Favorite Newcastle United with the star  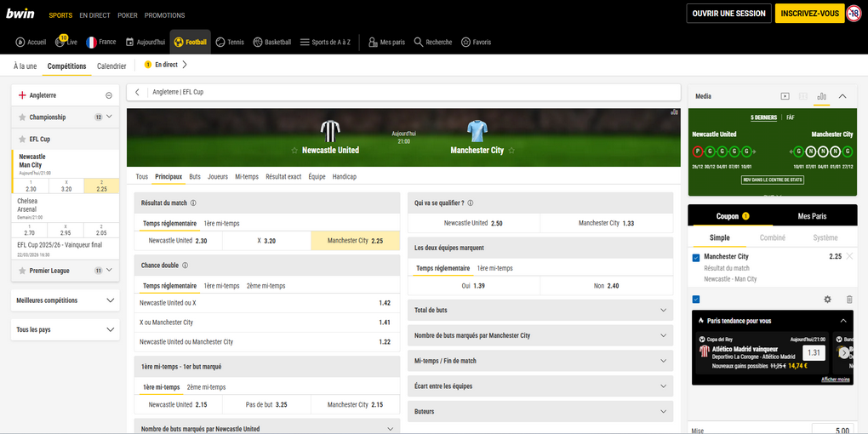tap(295, 151)
